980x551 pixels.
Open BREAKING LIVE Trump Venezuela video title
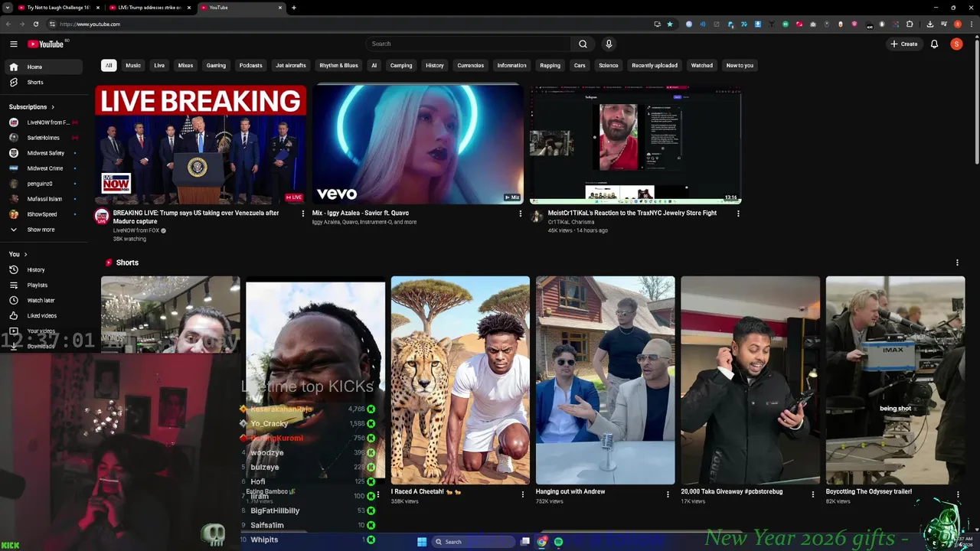(196, 217)
